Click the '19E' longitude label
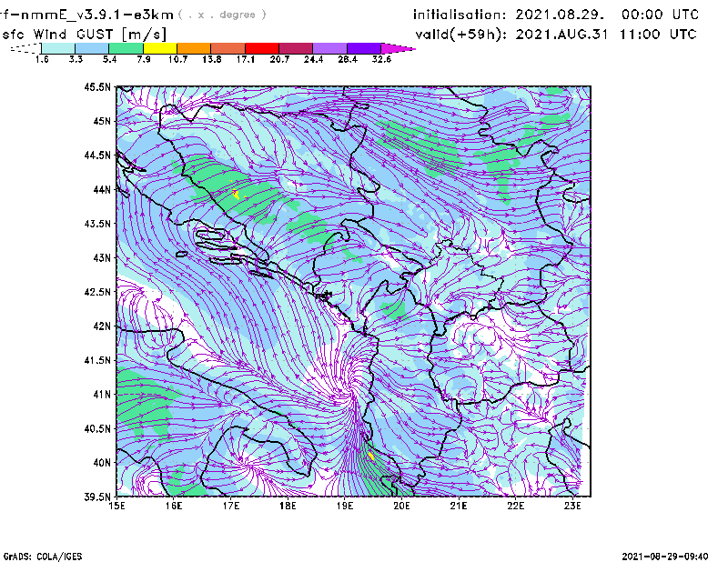Image resolution: width=728 pixels, height=562 pixels. click(345, 506)
